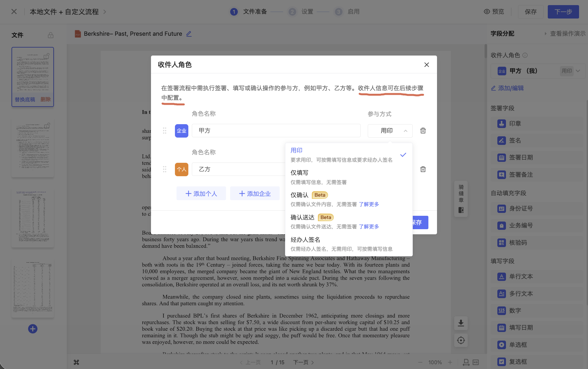Click the drag handle for 乙方 row
This screenshot has height=369, width=588.
tap(165, 169)
